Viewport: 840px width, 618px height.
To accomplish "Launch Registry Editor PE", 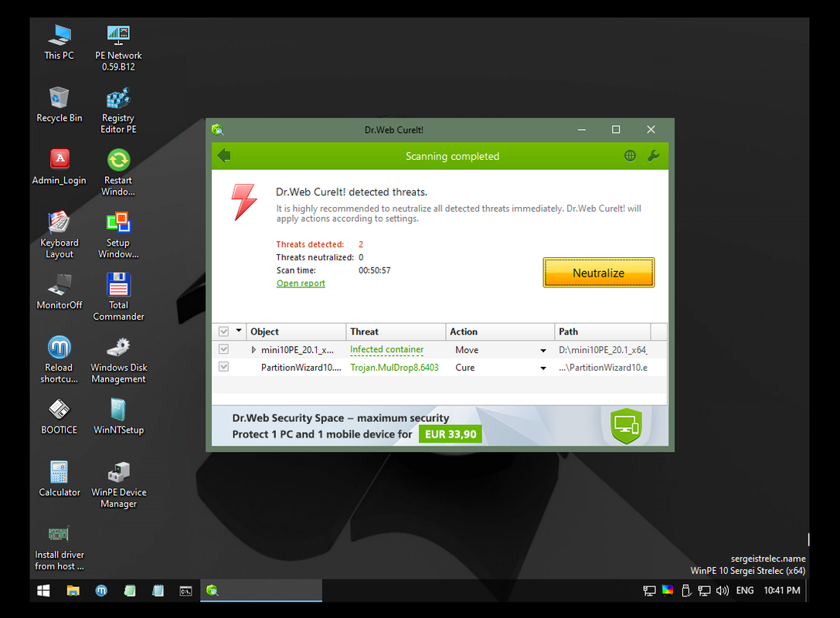I will click(118, 110).
